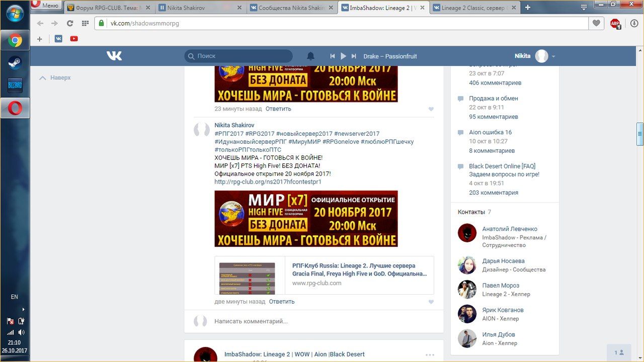The width and height of the screenshot is (644, 362).
Task: Go forward with browser forward arrow
Action: pyautogui.click(x=55, y=23)
